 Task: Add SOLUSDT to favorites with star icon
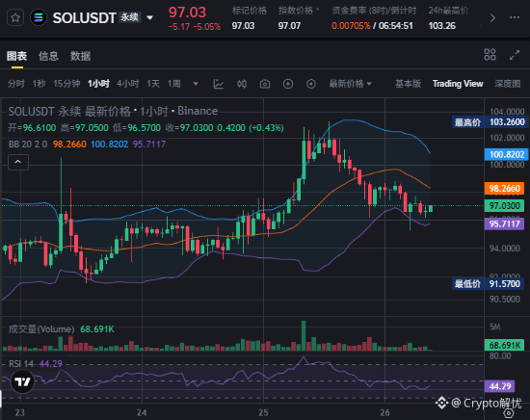[x=15, y=17]
